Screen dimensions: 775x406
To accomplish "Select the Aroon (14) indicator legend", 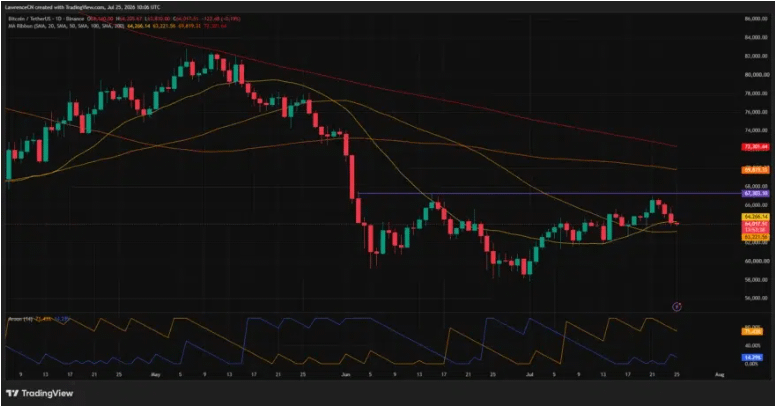I will [20, 319].
